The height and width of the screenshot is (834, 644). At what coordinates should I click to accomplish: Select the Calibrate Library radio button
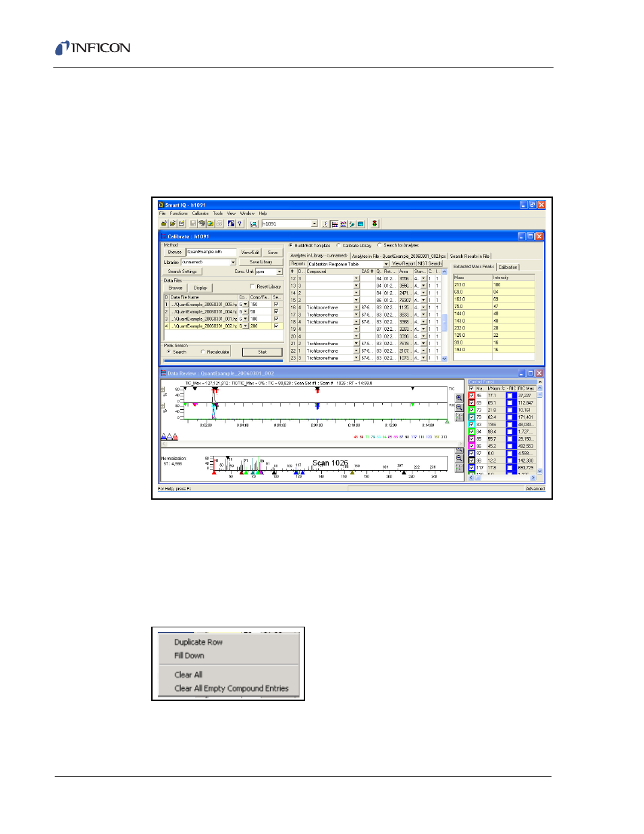338,246
